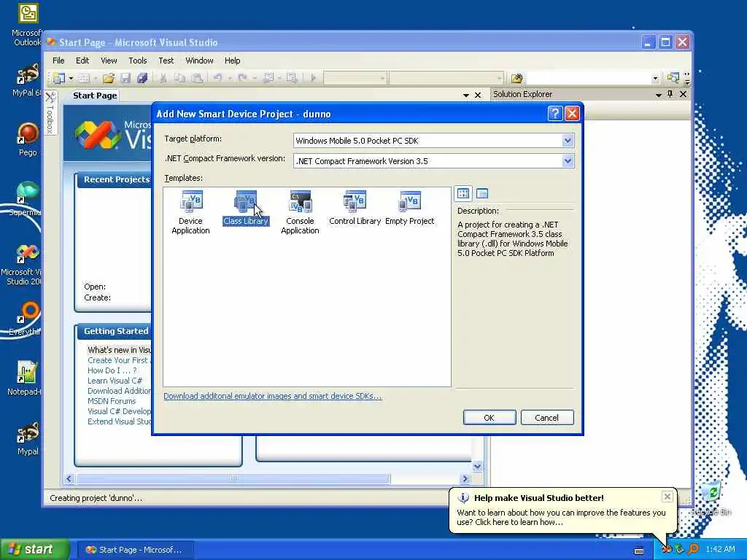Select the Start Page tab
Screen dimensions: 747x560
95,96
